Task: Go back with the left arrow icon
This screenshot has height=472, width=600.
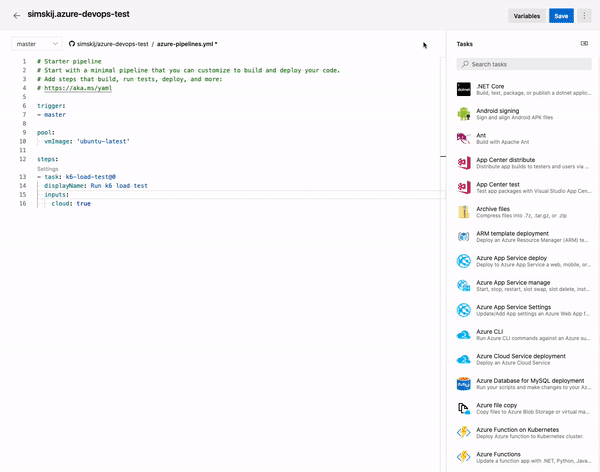Action: 16,16
